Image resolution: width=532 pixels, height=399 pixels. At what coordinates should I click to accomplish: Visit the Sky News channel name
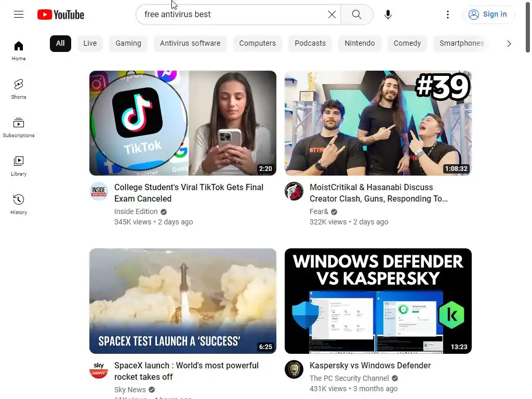[x=130, y=390]
